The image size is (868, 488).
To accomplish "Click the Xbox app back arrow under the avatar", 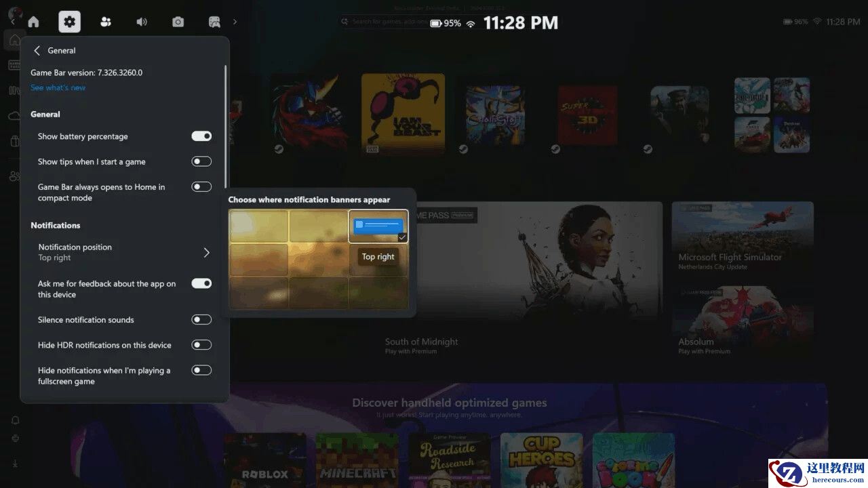I will click(x=12, y=22).
